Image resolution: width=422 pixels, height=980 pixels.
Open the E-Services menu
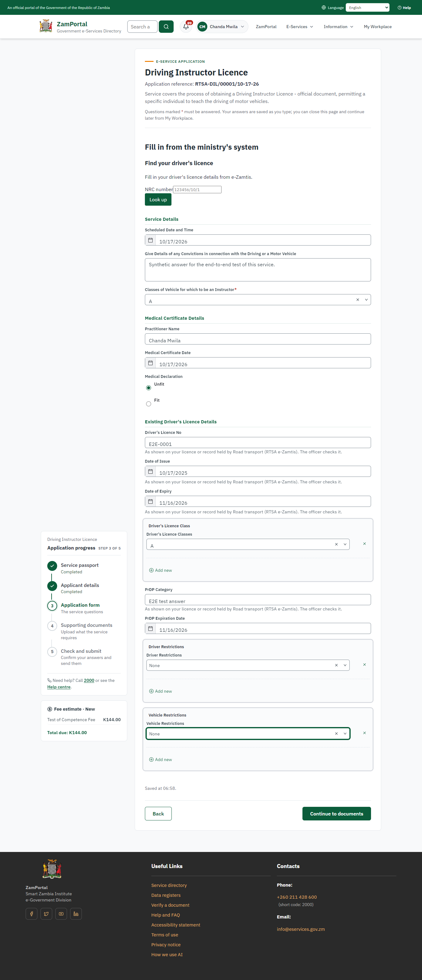point(300,27)
